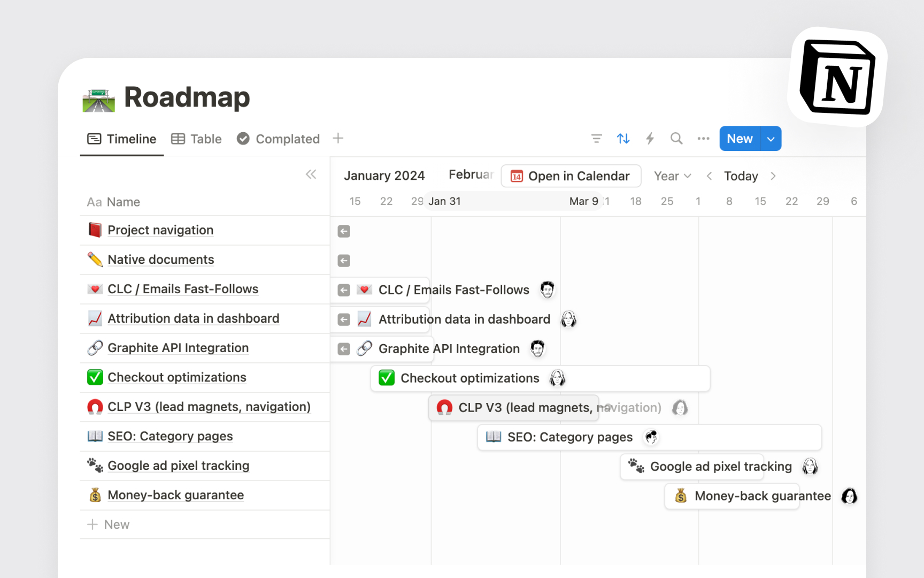
Task: Open the ellipsis more-options icon
Action: [x=703, y=138]
